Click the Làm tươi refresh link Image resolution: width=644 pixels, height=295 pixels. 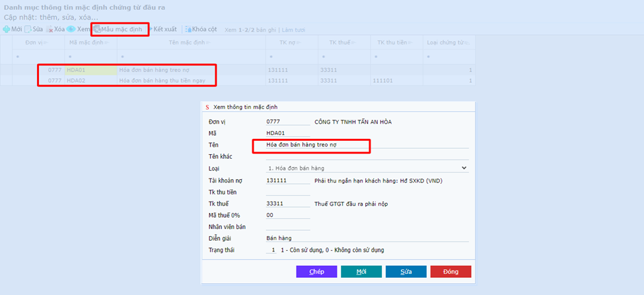pos(297,30)
